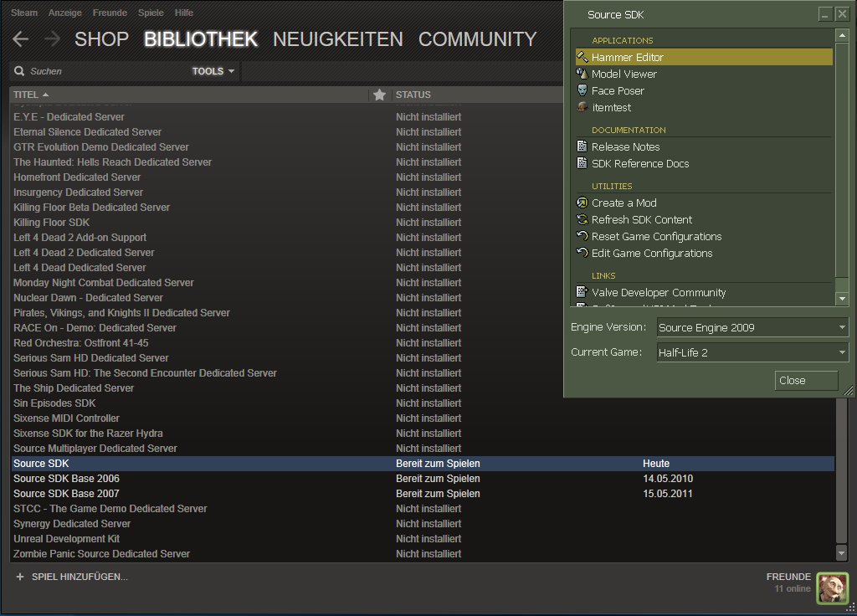Click the favorites star column header
Screen dimensions: 857x616
click(379, 95)
